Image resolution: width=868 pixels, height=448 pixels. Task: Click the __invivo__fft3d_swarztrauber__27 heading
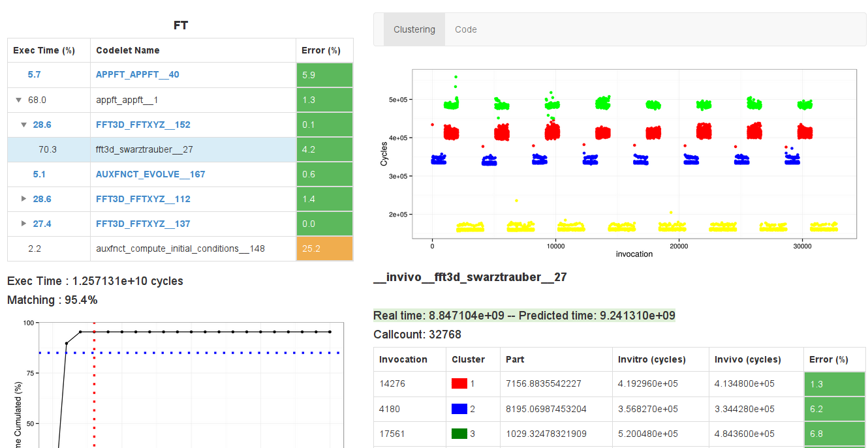(x=470, y=277)
